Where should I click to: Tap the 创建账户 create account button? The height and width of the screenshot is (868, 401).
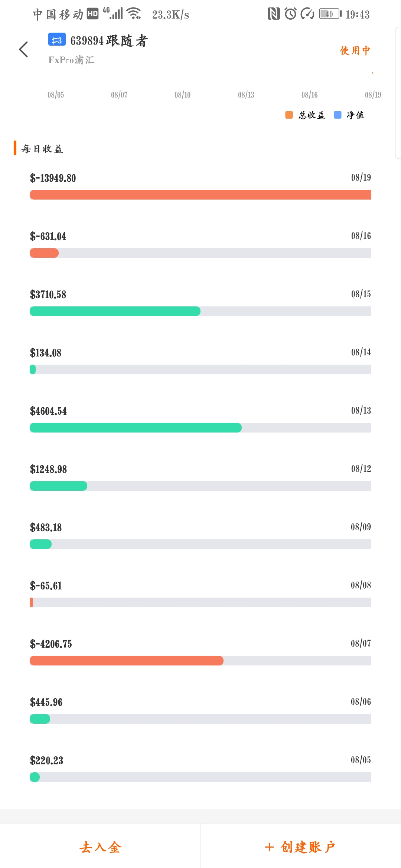click(301, 847)
